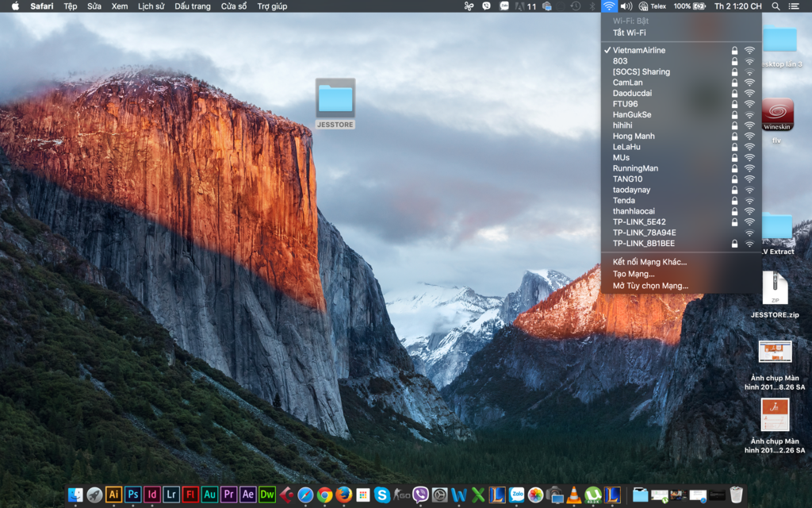Click Mở Tùy chọn Mạng option

650,286
